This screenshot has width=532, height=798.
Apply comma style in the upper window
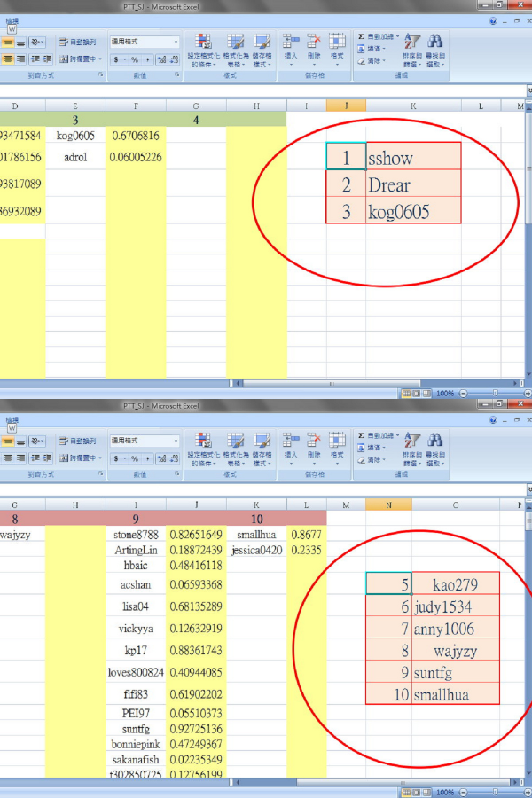pyautogui.click(x=147, y=59)
